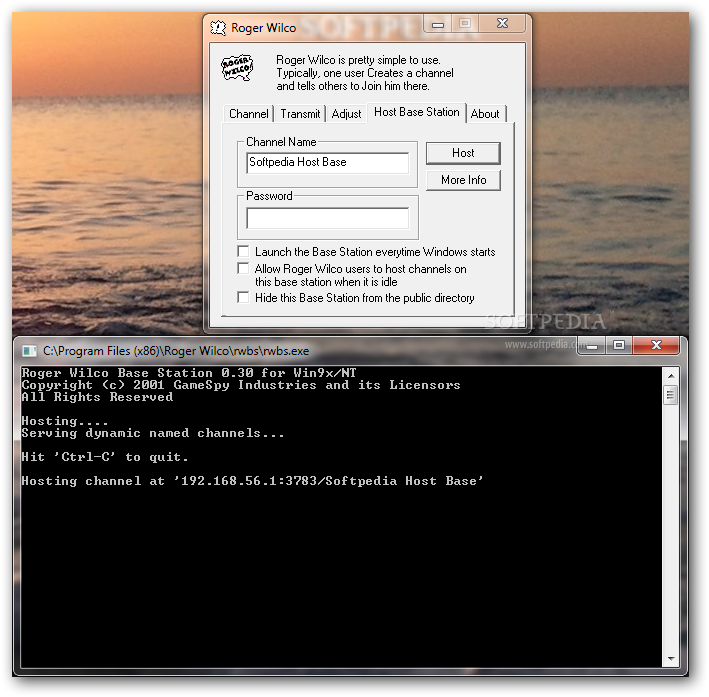This screenshot has height=697, width=709.
Task: Open the Transmit tab
Action: (300, 114)
